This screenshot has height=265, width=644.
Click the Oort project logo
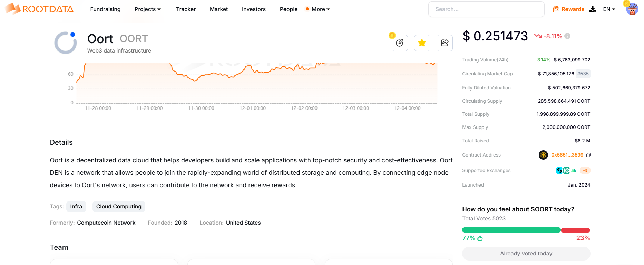tap(66, 43)
